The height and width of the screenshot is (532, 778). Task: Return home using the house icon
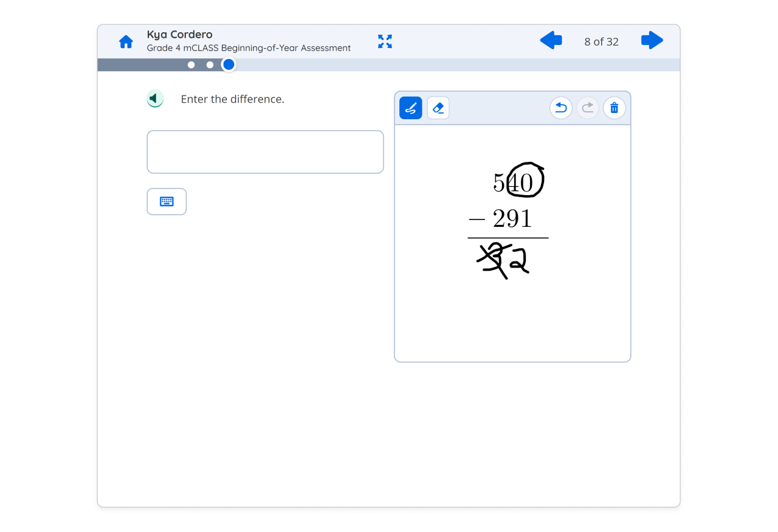pyautogui.click(x=126, y=41)
